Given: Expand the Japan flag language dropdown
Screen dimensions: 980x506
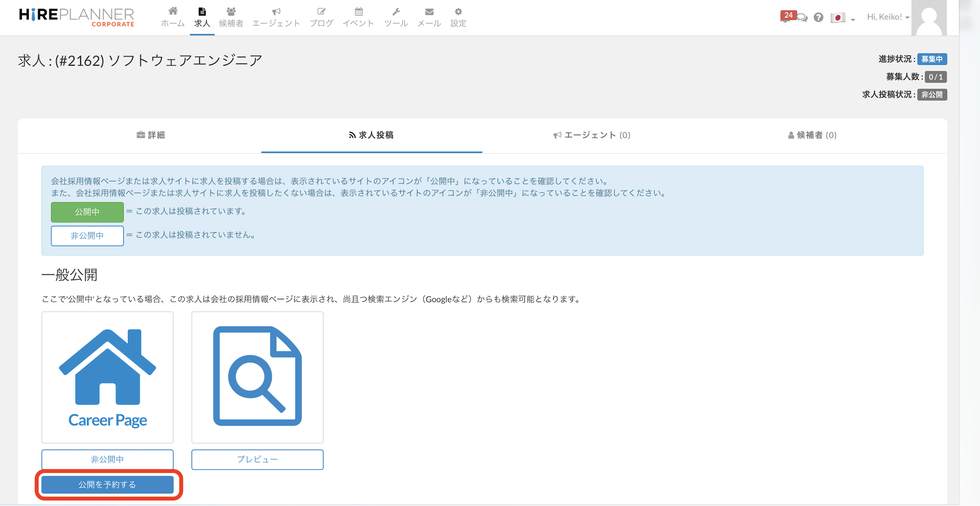Looking at the screenshot, I should coord(842,18).
